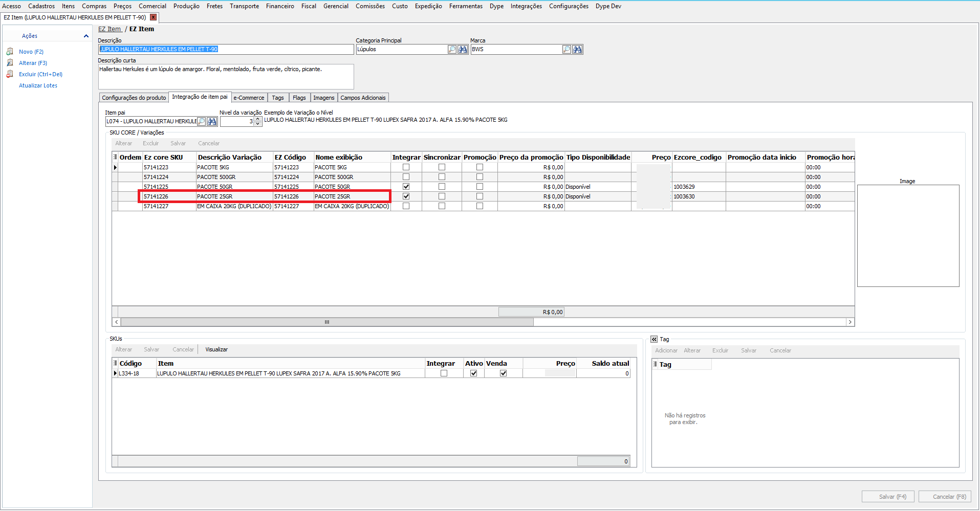Open Tag grid column chooser icon
The height and width of the screenshot is (511, 980).
(x=655, y=364)
